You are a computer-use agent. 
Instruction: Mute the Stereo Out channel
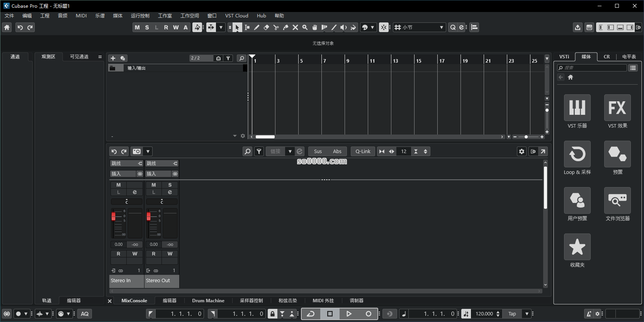tap(154, 185)
